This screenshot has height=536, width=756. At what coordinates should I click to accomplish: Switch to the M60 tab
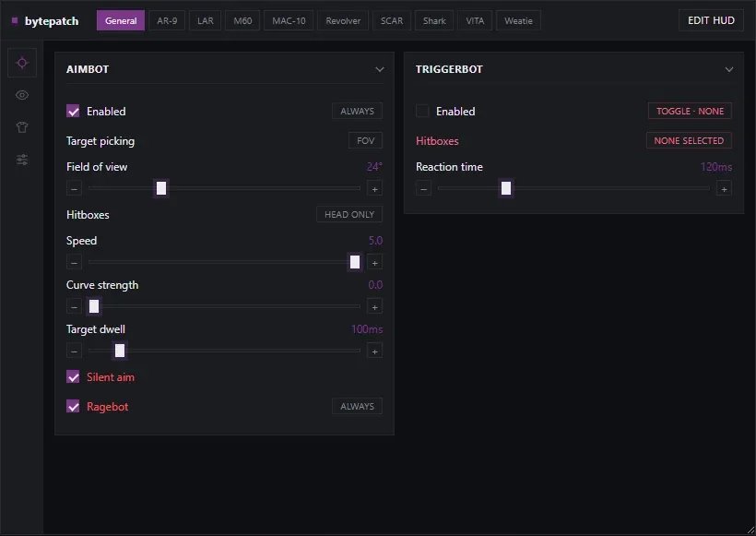(242, 20)
